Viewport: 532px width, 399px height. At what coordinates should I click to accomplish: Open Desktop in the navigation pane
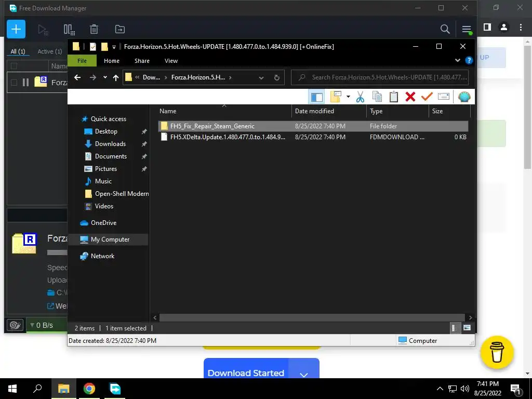106,131
